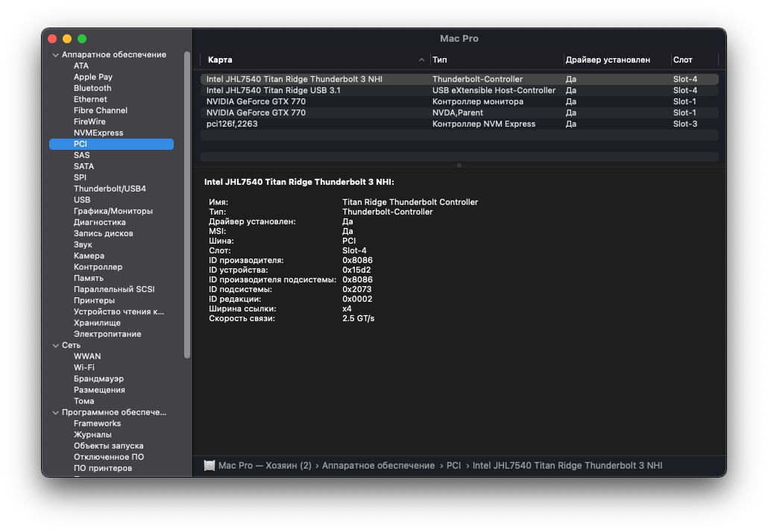
Task: Select Запись дисков item
Action: click(x=104, y=233)
